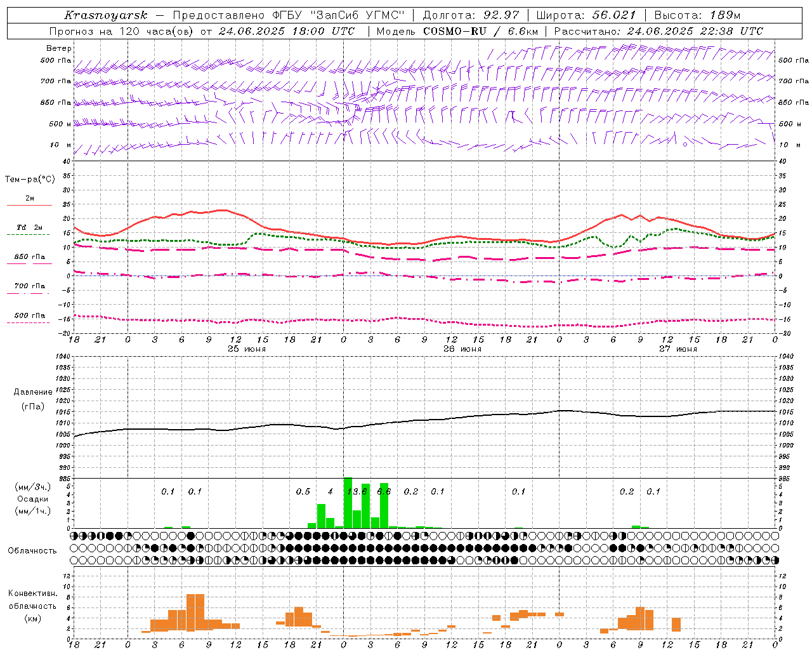Click the "Облачность" cloud cover label
The width and height of the screenshot is (812, 650).
(32, 551)
